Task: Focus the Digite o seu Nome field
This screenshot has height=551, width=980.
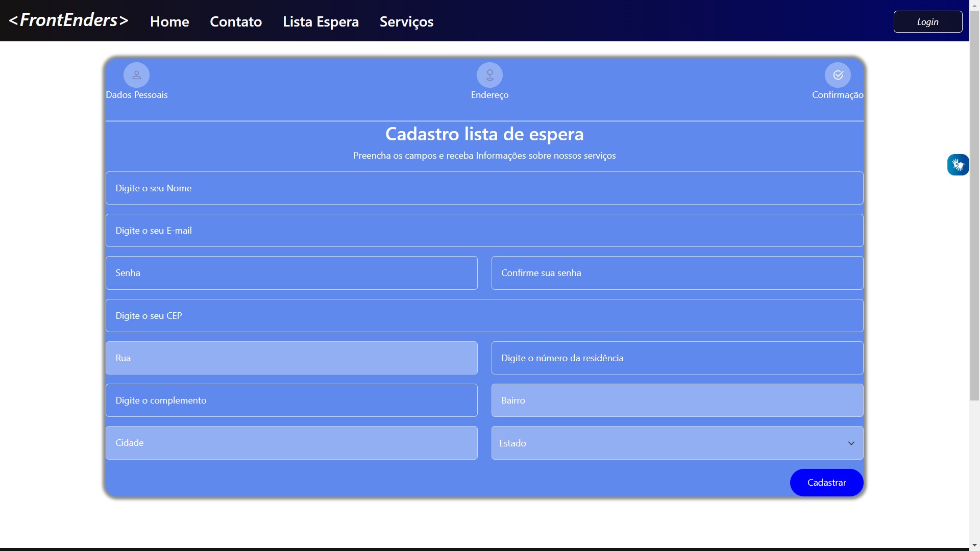Action: tap(484, 188)
